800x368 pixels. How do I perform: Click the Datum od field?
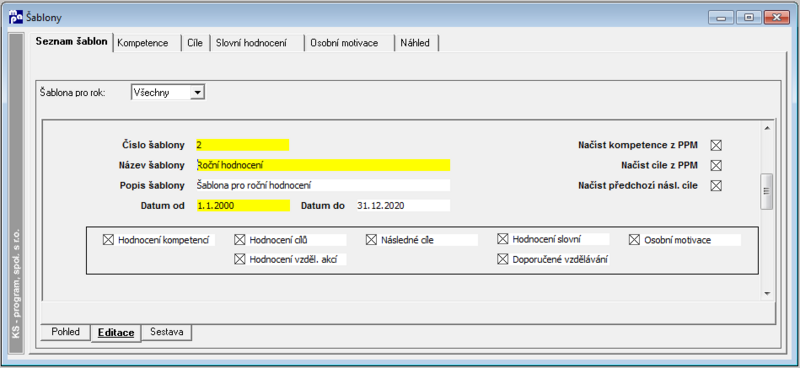242,206
